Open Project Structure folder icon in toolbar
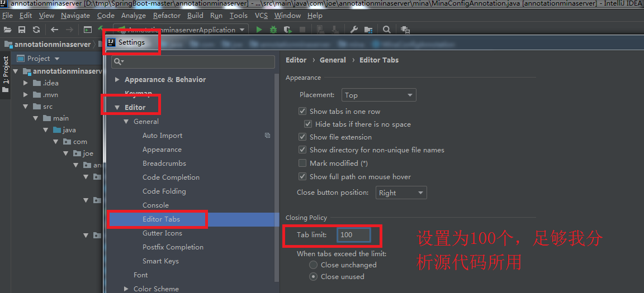644x293 pixels. [368, 30]
